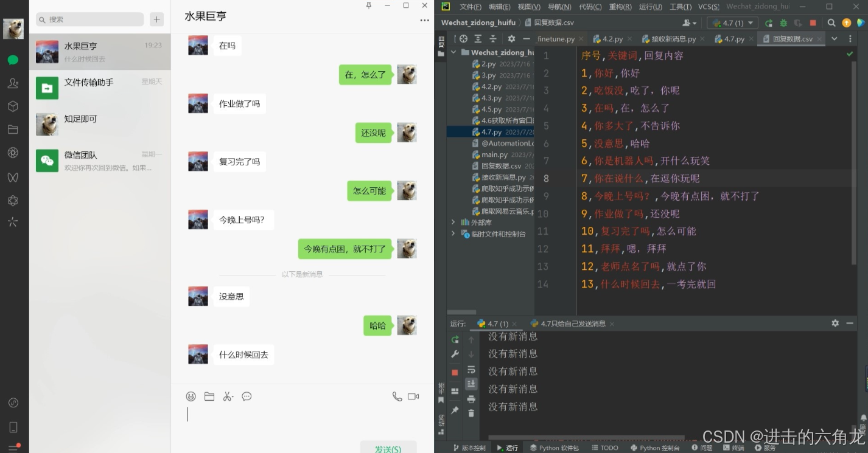The height and width of the screenshot is (453, 868).
Task: Click collapse all icon in project panel
Action: pos(494,38)
